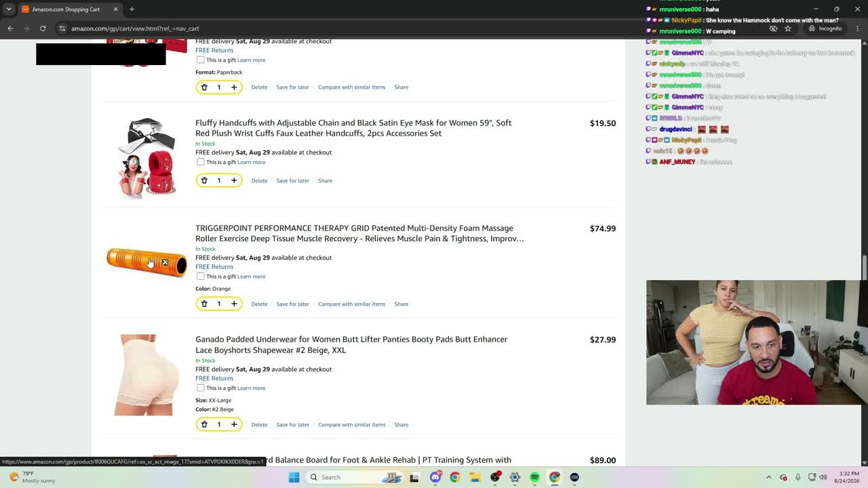The image size is (868, 488).
Task: Expand the tab search dropdown
Action: (x=9, y=9)
